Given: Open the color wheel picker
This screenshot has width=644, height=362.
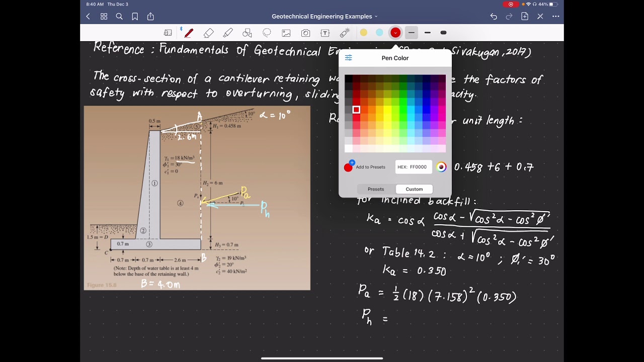Looking at the screenshot, I should [x=441, y=167].
